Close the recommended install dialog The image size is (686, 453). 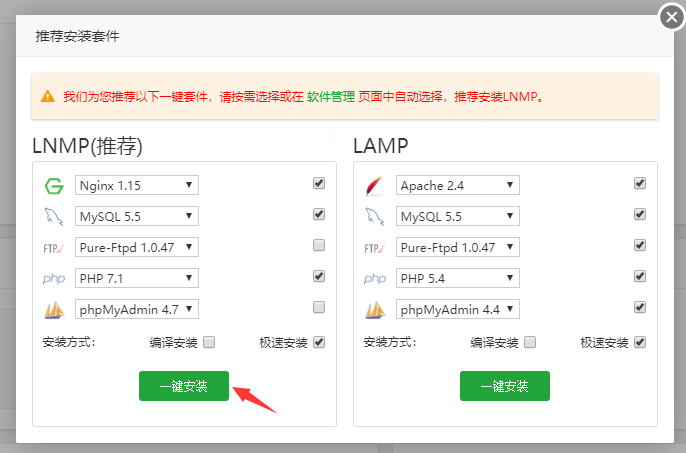click(672, 17)
